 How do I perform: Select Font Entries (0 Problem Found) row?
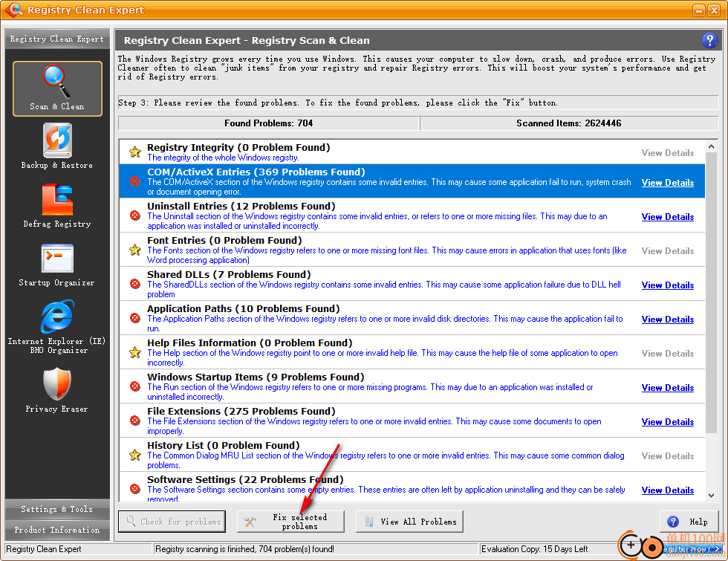pyautogui.click(x=412, y=250)
